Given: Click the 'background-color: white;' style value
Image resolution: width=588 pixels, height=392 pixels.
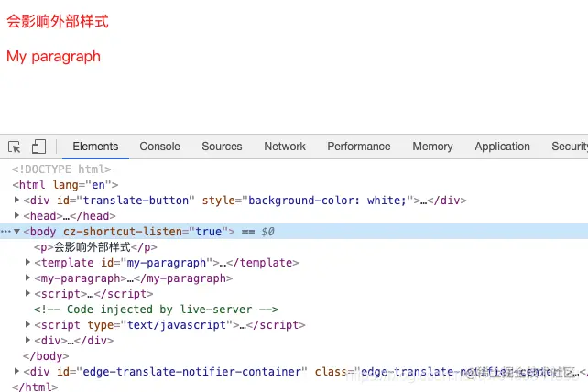Looking at the screenshot, I should 327,201.
